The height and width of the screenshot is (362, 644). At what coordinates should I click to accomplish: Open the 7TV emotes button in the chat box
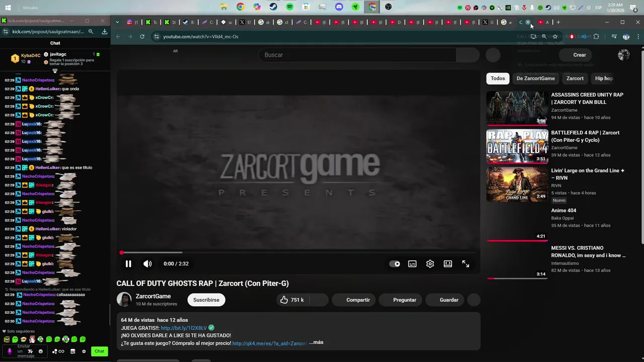click(31, 351)
